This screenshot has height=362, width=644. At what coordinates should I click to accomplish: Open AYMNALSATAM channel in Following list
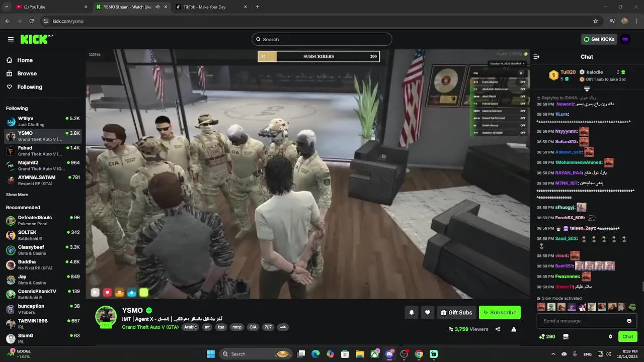[x=43, y=180]
